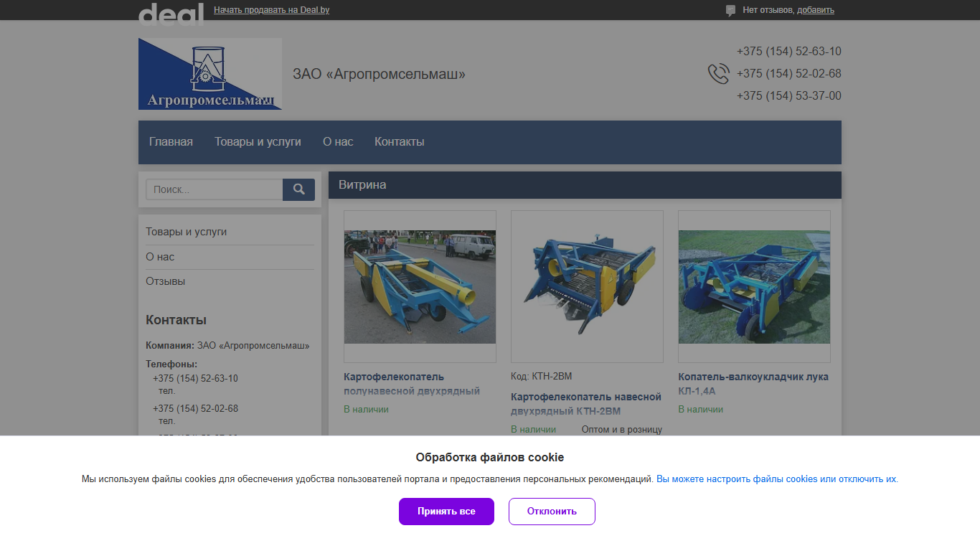Click the reviews speech bubble icon
980x551 pixels.
pyautogui.click(x=730, y=11)
